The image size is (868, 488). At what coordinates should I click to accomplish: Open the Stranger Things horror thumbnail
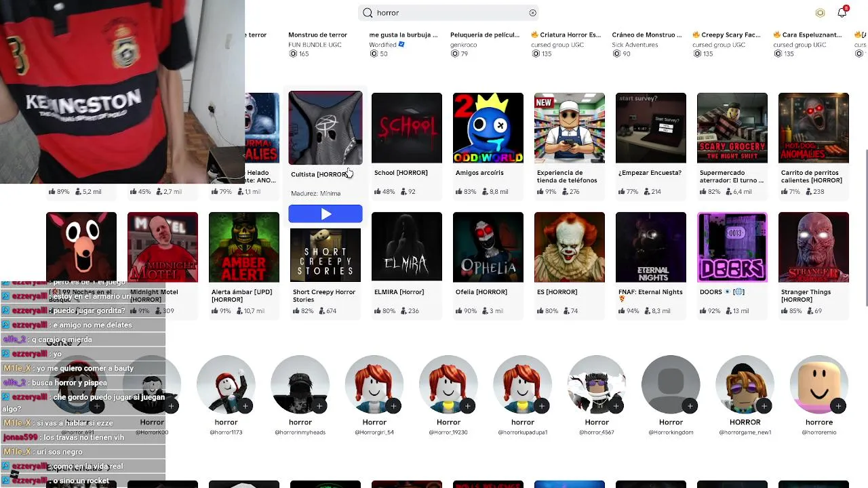coord(814,247)
